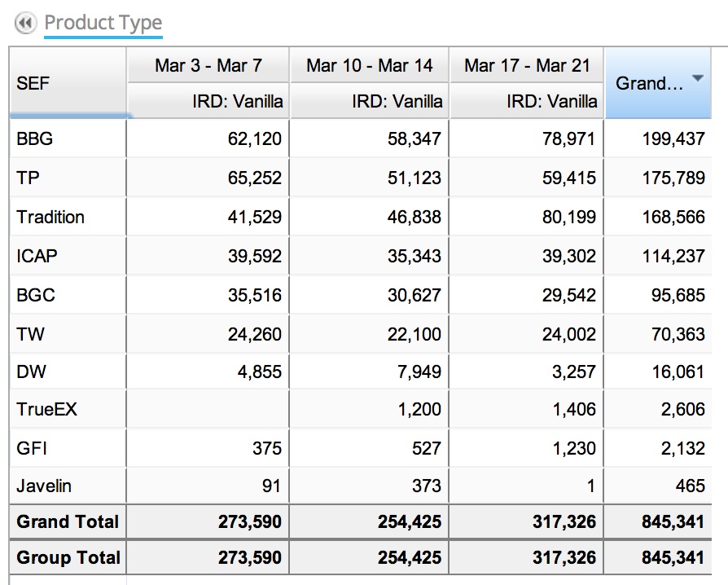Click TW value 22,100
This screenshot has height=585, width=728.
414,334
